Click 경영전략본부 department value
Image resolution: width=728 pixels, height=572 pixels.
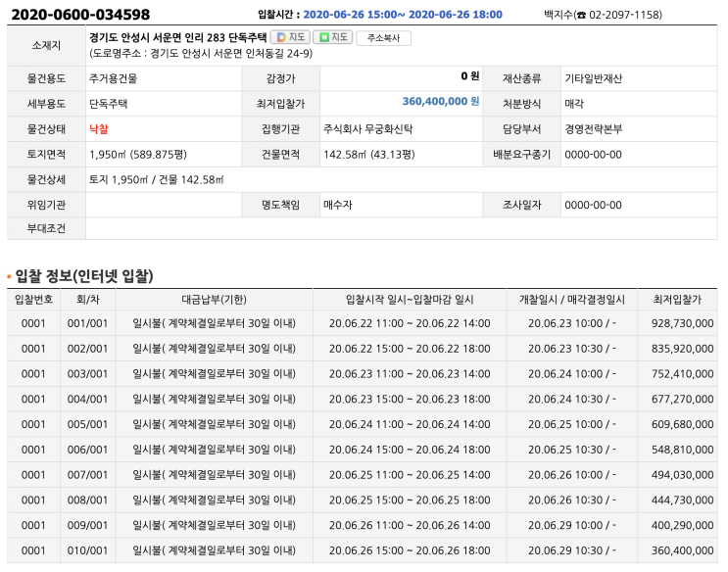[593, 129]
